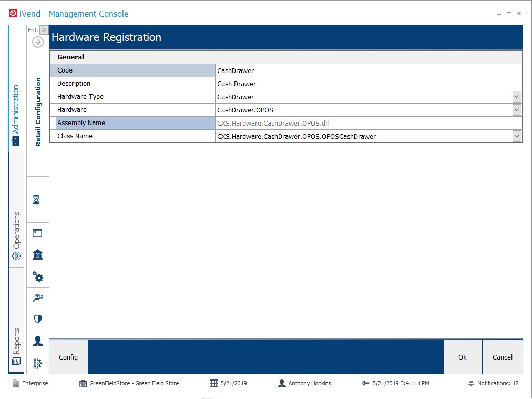Select the Retail Configuration panel tab

[x=38, y=112]
